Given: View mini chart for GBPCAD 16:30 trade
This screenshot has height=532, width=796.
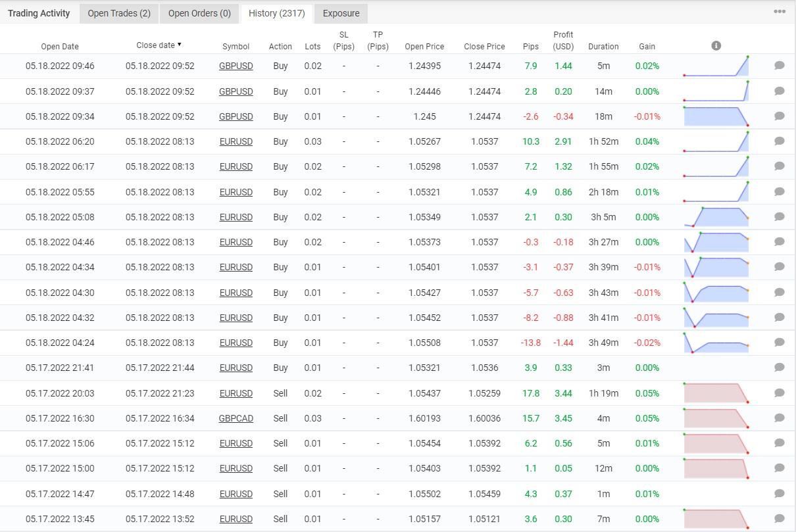Looking at the screenshot, I should (x=716, y=418).
